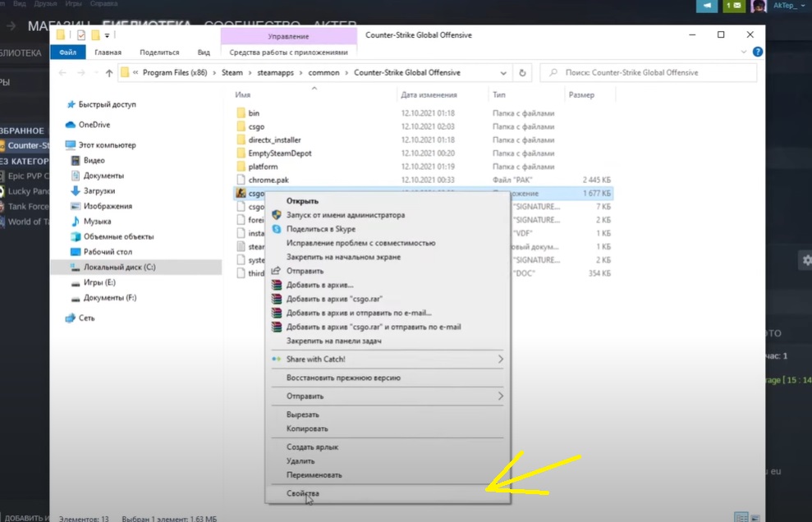
Task: Click the help question mark icon
Action: pos(758,52)
